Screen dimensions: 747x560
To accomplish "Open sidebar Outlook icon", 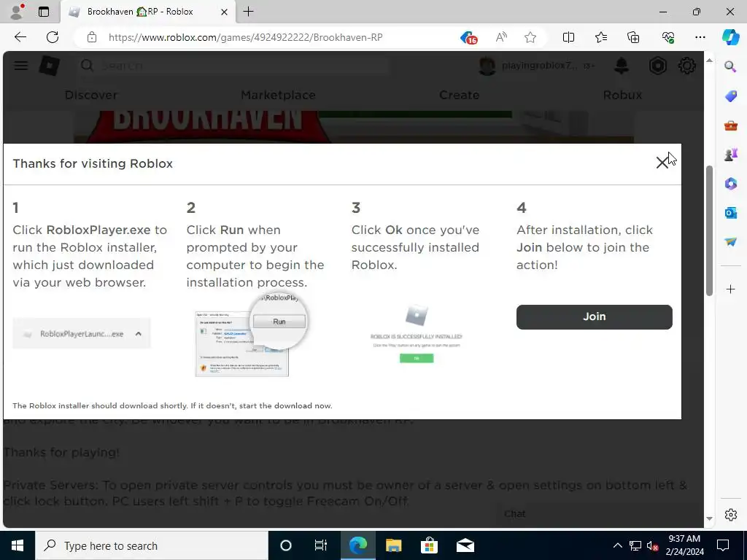I will 730,213.
